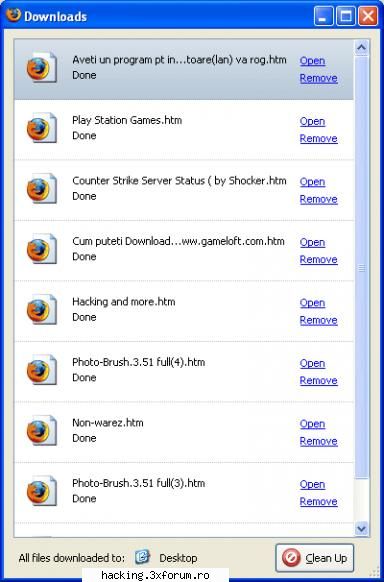Image resolution: width=384 pixels, height=582 pixels.
Task: Open Play Station Games.htm
Action: tap(312, 121)
